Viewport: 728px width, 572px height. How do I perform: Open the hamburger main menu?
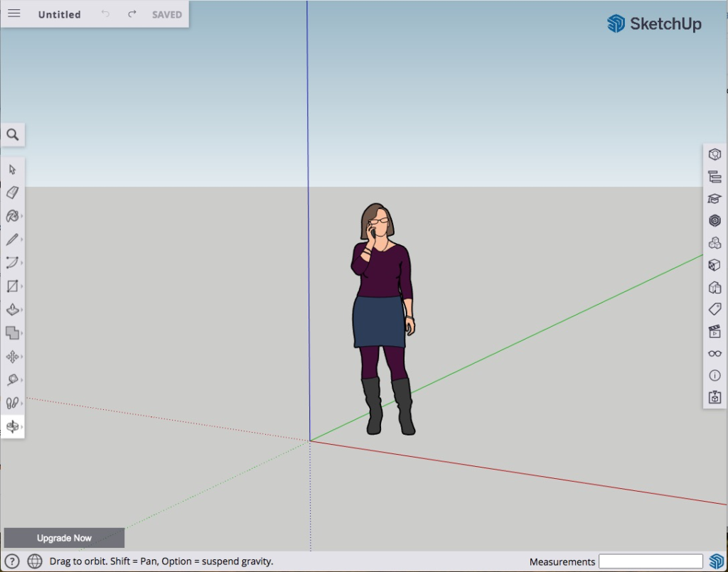(14, 14)
